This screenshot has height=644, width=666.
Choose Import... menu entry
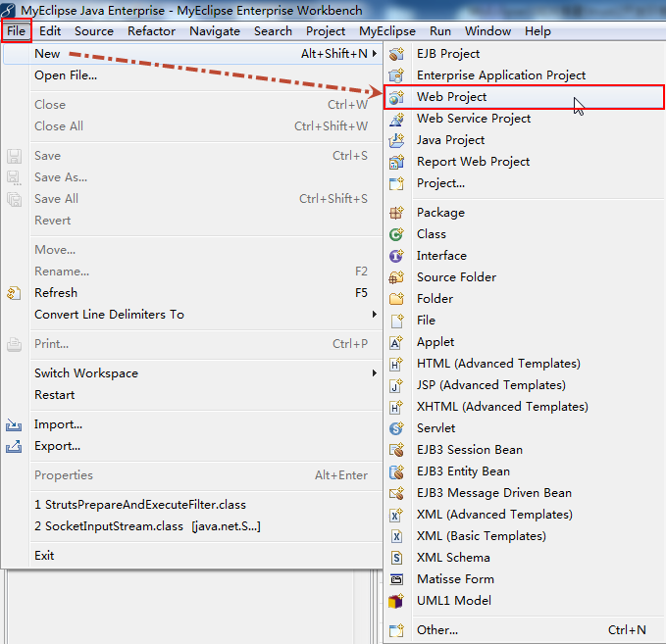192,424
